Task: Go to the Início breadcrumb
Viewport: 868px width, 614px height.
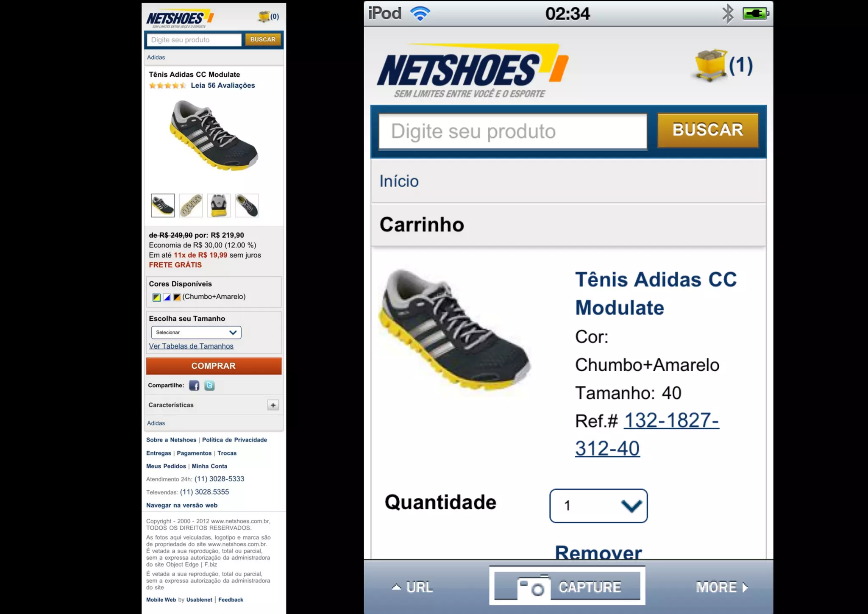Action: [399, 181]
